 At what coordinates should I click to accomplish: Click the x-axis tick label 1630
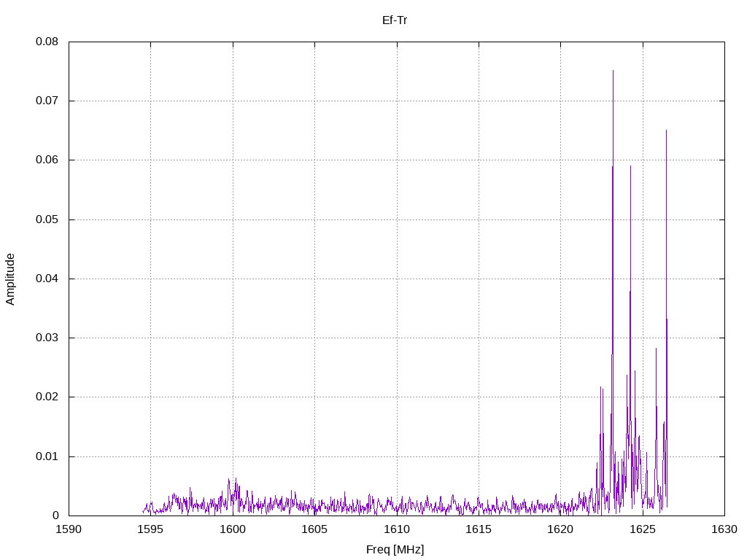[724, 529]
